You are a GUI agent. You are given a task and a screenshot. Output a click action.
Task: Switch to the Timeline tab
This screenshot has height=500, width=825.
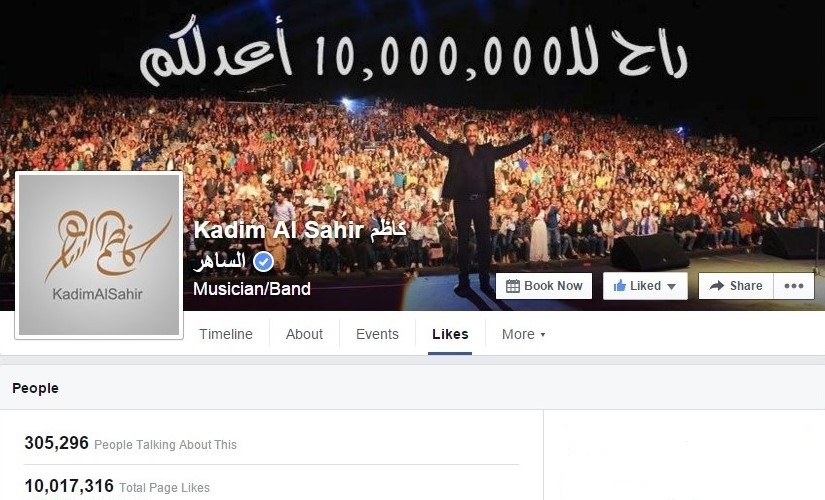226,334
